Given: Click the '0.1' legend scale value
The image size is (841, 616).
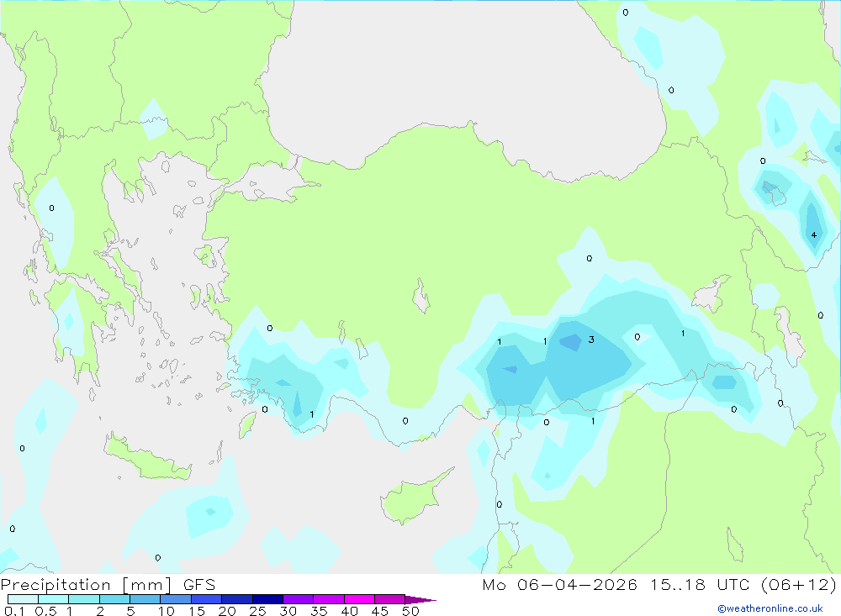Looking at the screenshot, I should [14, 611].
